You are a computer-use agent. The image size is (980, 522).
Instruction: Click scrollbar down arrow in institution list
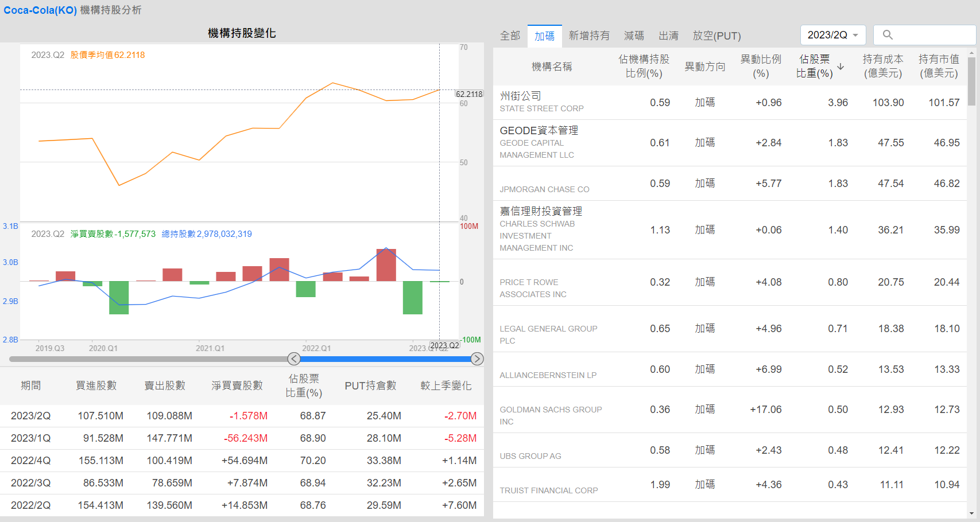[971, 513]
